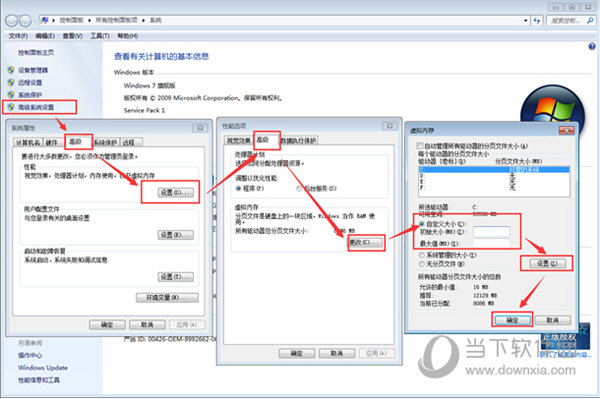Expand breadcrumb arrow after 控制面板
This screenshot has width=600, height=399.
pos(89,20)
